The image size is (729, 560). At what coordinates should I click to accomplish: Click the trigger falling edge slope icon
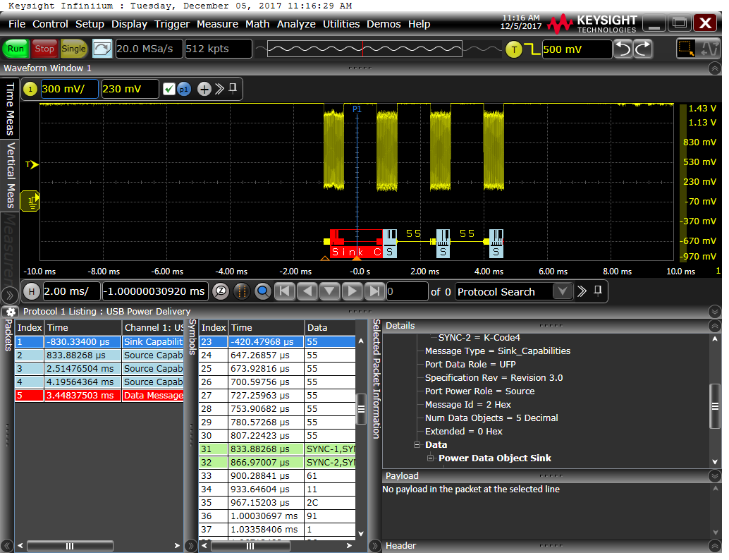[532, 49]
